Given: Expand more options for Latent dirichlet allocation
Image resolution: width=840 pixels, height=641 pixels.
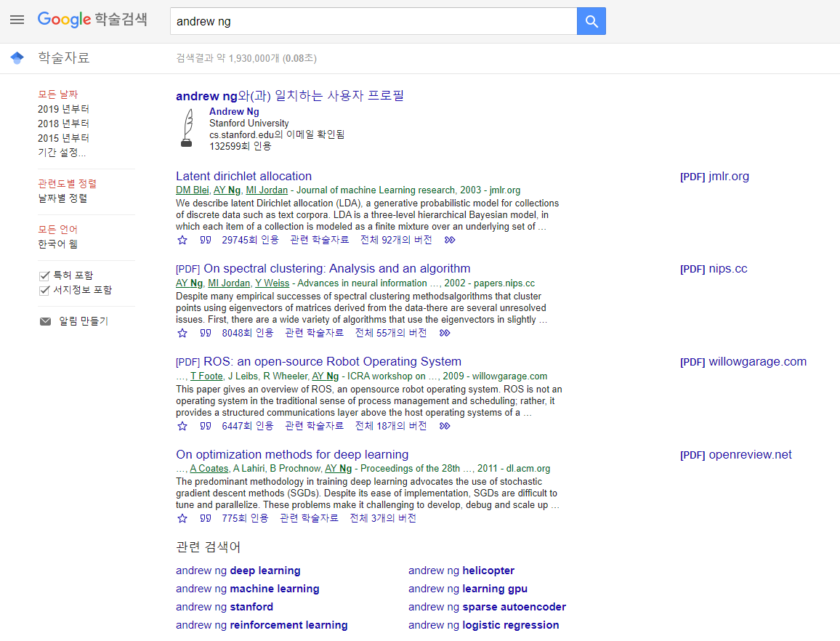Looking at the screenshot, I should [450, 240].
